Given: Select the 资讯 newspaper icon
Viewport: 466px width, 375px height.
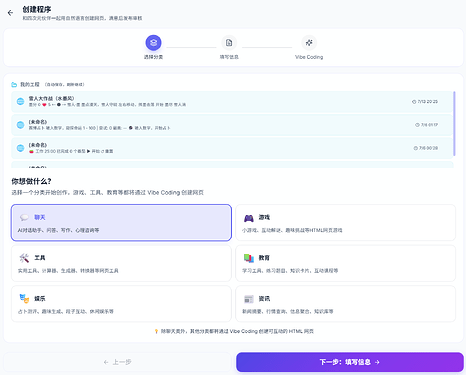Looking at the screenshot, I should coord(249,299).
